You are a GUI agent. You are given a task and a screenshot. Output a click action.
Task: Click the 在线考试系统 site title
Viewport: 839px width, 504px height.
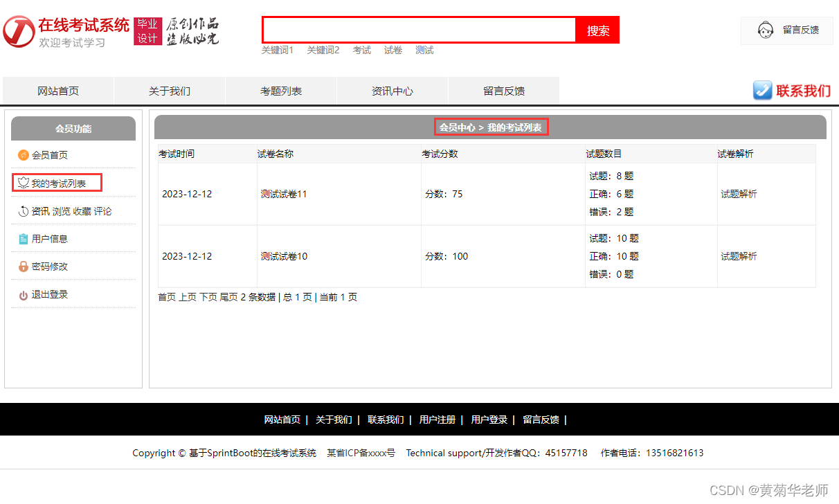pyautogui.click(x=84, y=26)
